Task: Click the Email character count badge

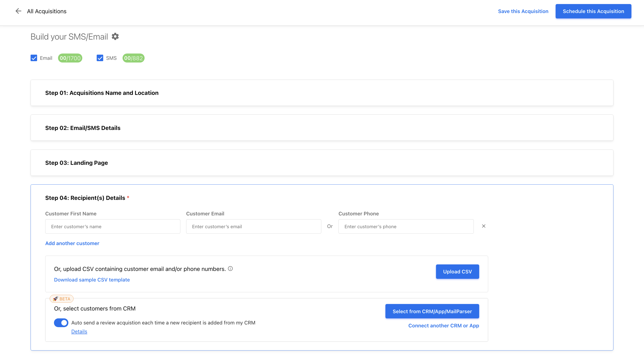Action: [x=70, y=58]
